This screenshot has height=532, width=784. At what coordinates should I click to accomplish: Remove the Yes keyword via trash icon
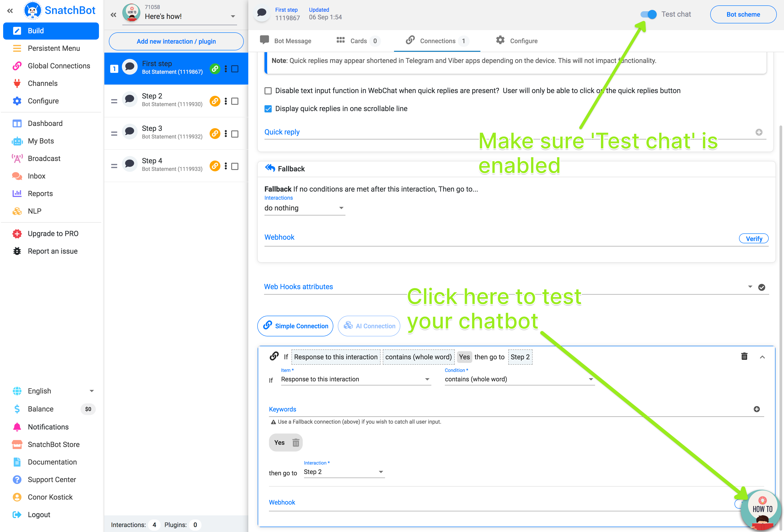[x=296, y=443]
